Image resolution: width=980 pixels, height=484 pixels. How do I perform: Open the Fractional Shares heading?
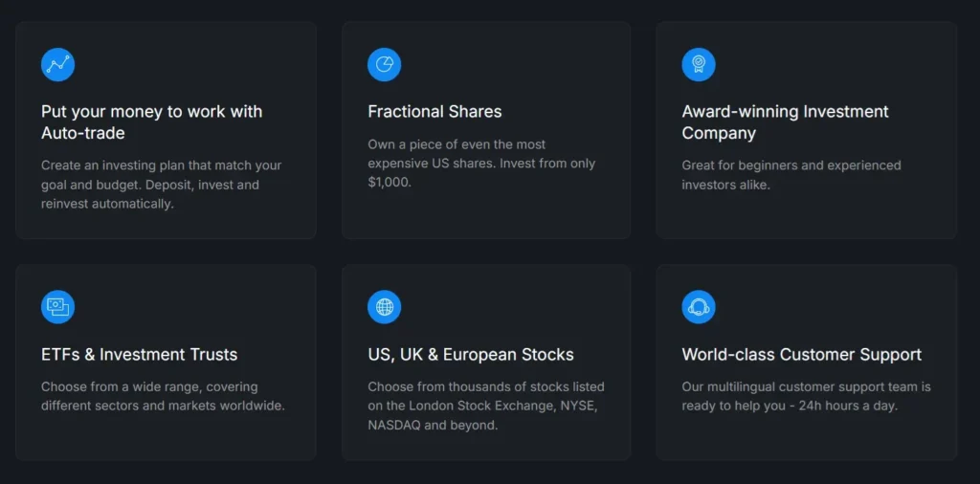(x=434, y=112)
